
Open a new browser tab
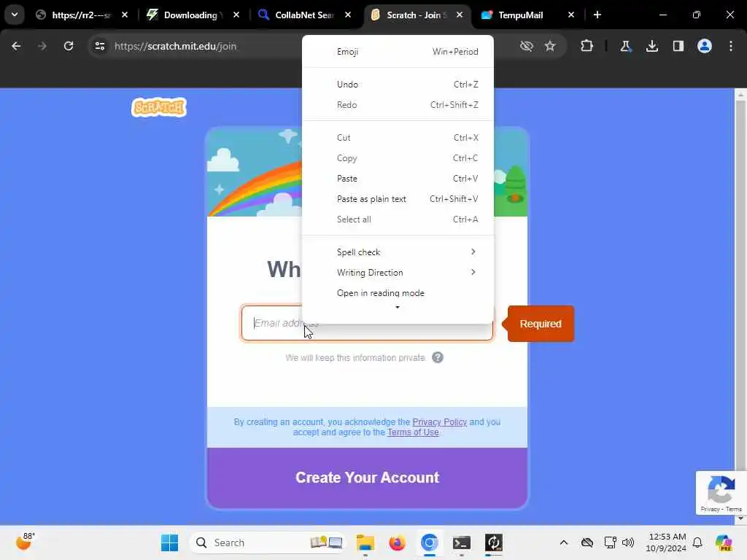tap(597, 15)
